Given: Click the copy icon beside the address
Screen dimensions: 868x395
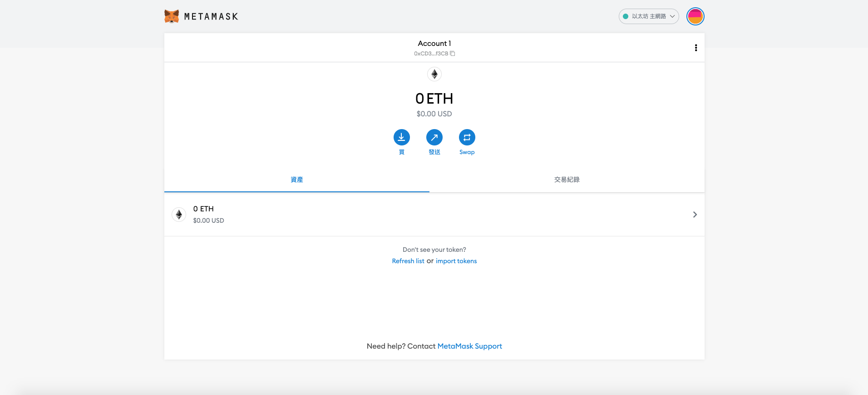Looking at the screenshot, I should [453, 54].
